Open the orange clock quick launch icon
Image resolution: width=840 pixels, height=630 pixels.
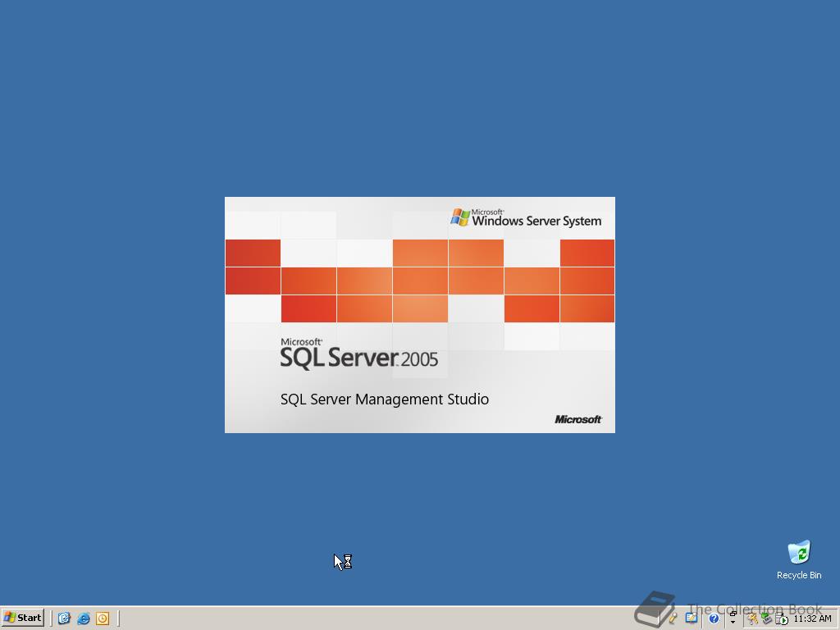(103, 619)
